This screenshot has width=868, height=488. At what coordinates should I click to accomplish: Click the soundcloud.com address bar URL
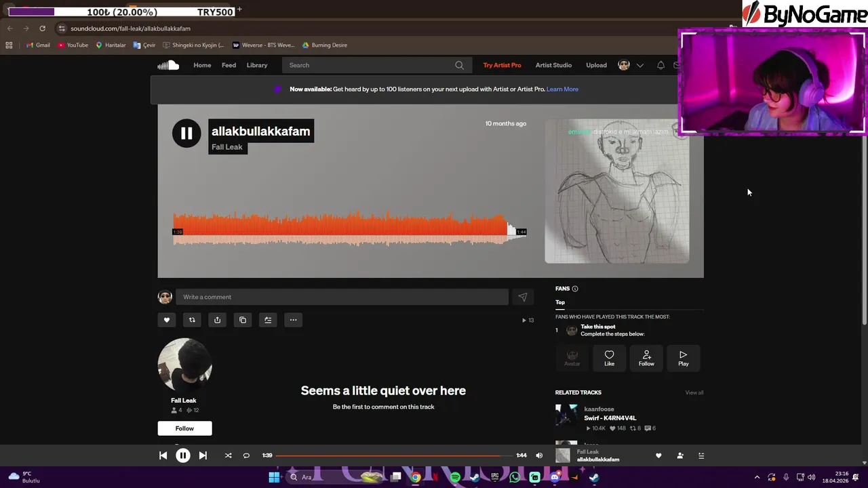130,28
